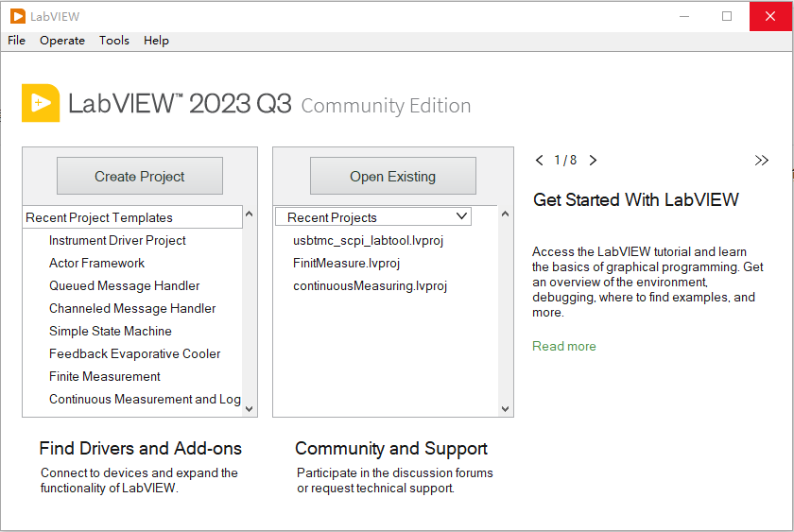This screenshot has width=794, height=532.
Task: Minimize the LabVIEW window
Action: (684, 16)
